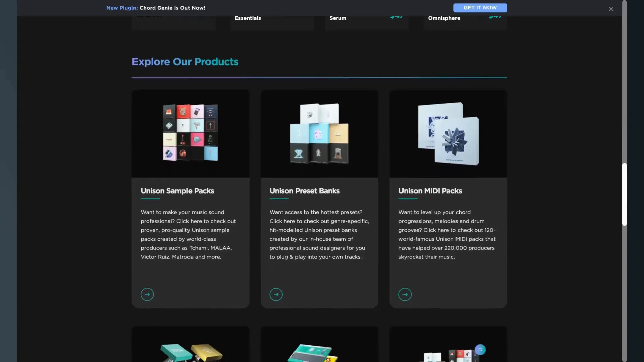The height and width of the screenshot is (362, 644).
Task: Open the Unison Preset Banks arrow icon
Action: (276, 294)
